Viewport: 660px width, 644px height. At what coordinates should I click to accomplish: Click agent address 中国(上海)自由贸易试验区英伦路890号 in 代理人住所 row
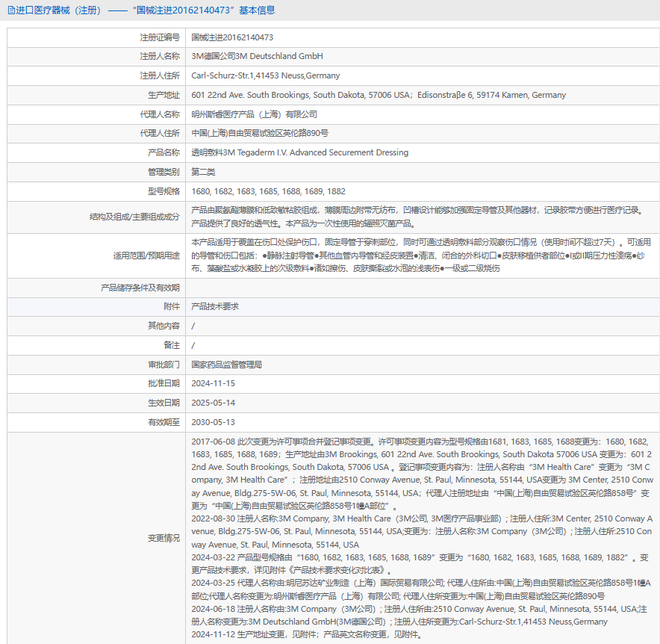click(260, 133)
